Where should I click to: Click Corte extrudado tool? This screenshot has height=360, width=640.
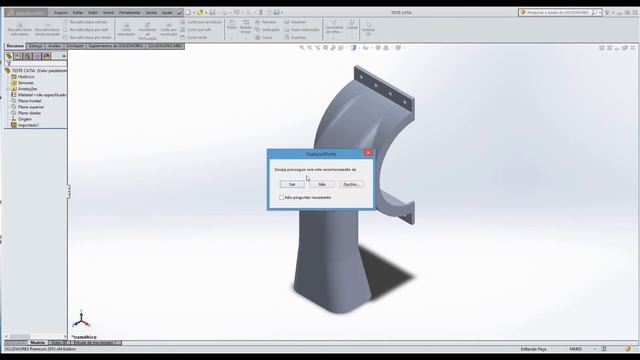[x=126, y=29]
